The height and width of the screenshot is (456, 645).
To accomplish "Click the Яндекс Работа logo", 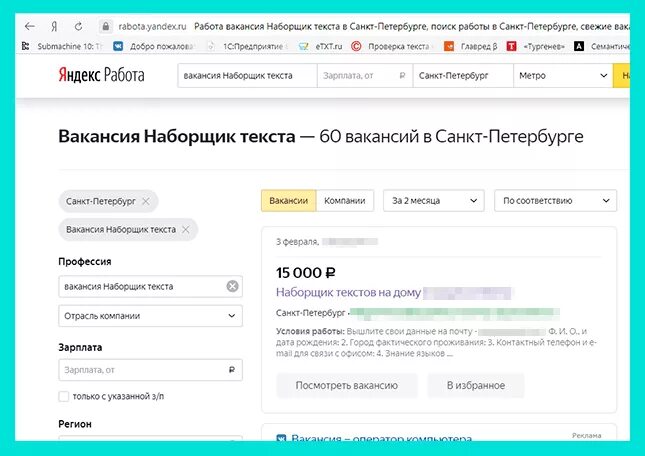I will [101, 75].
